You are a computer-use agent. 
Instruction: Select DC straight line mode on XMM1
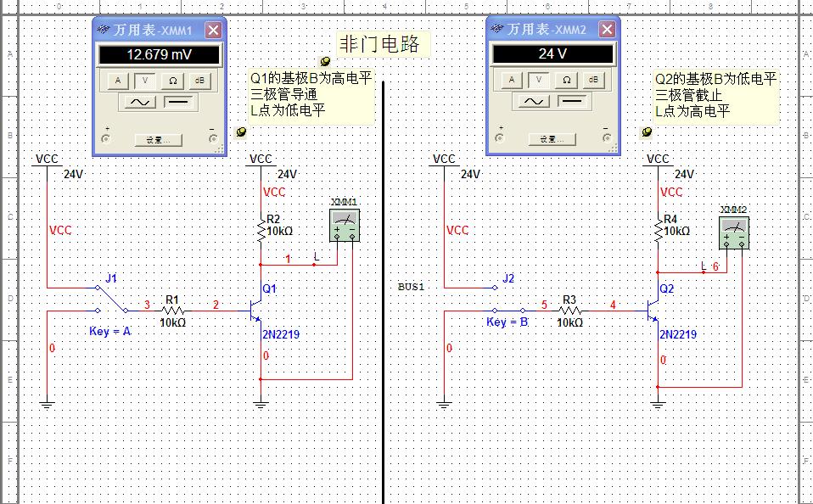pos(178,102)
